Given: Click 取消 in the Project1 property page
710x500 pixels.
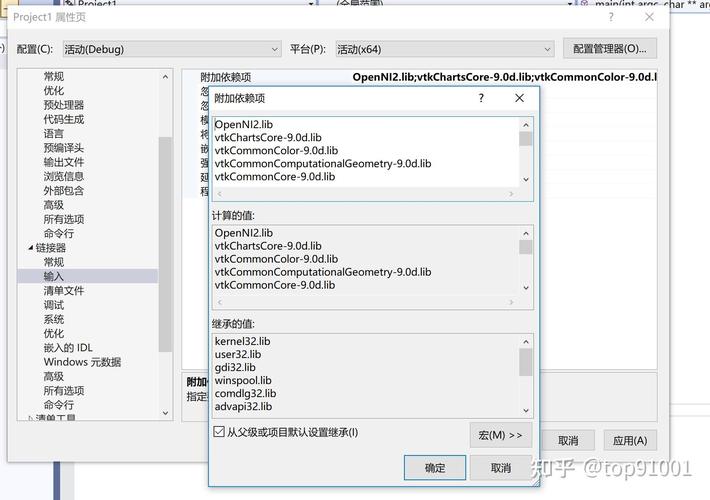Looking at the screenshot, I should pyautogui.click(x=568, y=441).
